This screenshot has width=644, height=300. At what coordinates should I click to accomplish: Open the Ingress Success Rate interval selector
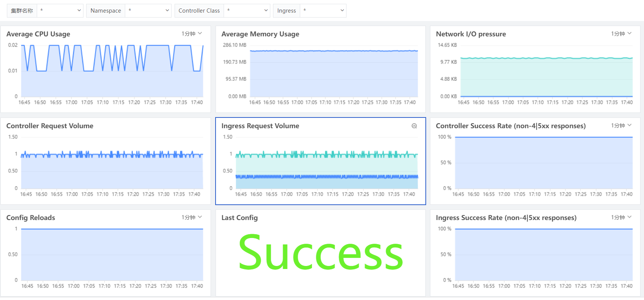[621, 217]
